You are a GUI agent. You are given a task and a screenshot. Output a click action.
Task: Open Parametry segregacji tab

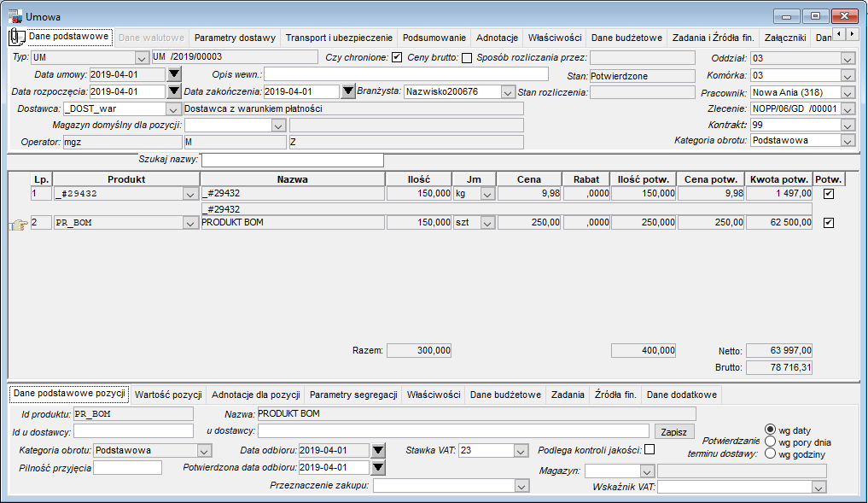353,395
